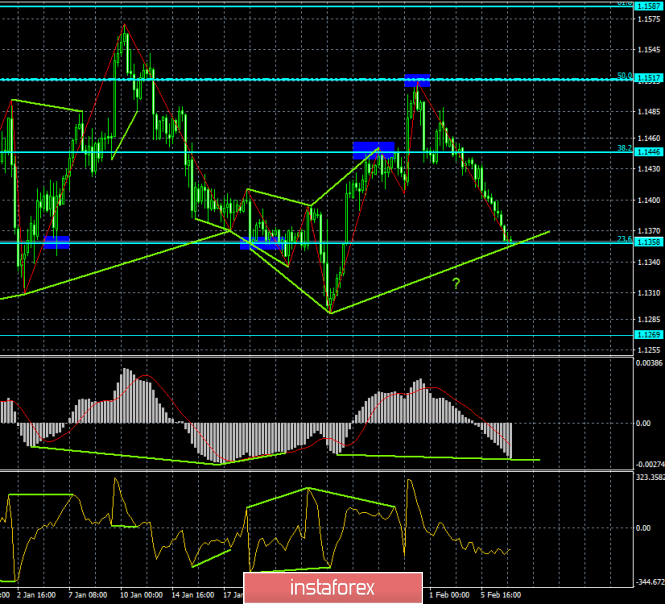Click the blue rectangle on 38.2 line
The image size is (665, 604).
(x=373, y=151)
